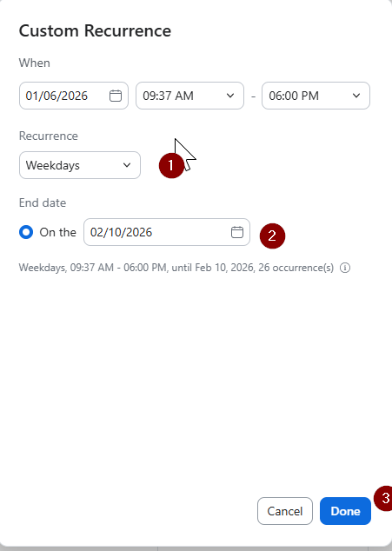Click the "On the" radio label text

[x=57, y=232]
